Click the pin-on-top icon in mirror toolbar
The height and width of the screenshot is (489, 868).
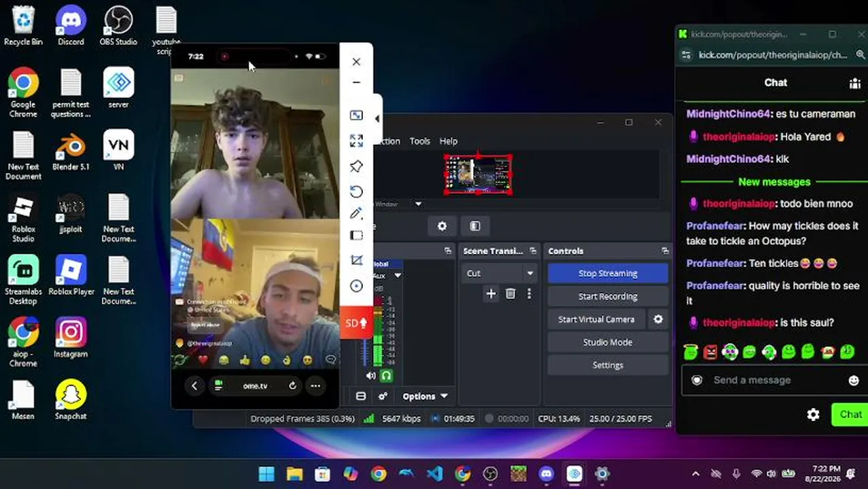pyautogui.click(x=356, y=166)
